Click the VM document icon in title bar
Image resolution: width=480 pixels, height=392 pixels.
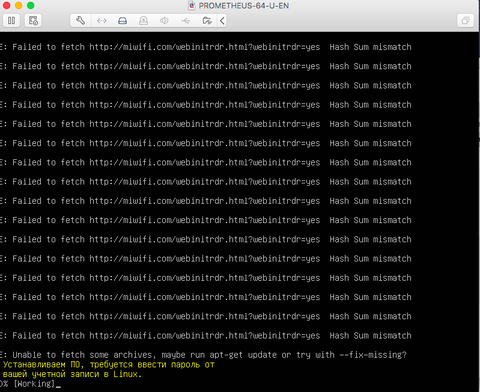pyautogui.click(x=192, y=6)
